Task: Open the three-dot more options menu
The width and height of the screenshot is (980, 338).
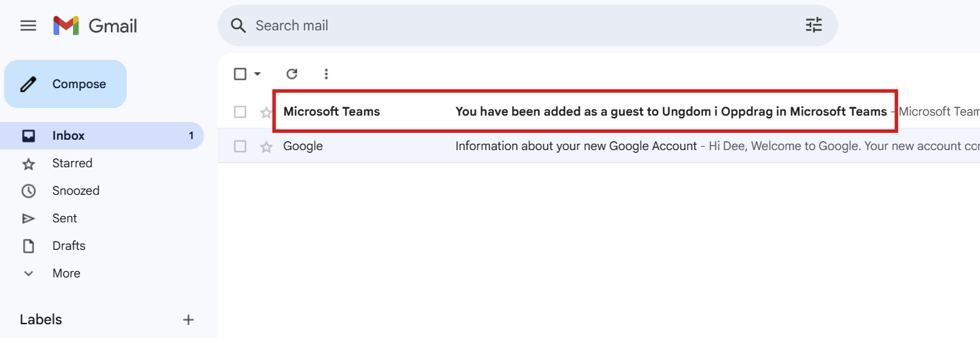Action: [326, 74]
